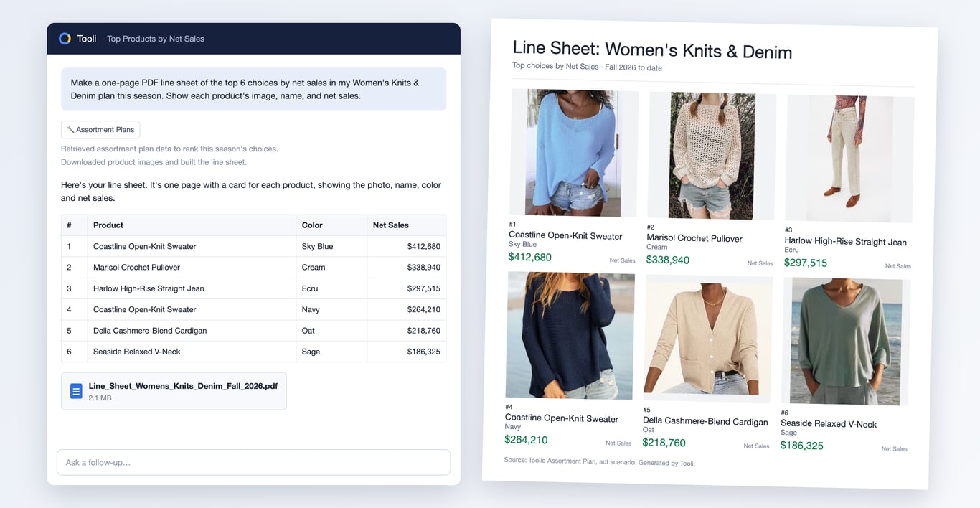Click the user prompt message bubble
Image resolution: width=980 pixels, height=508 pixels.
pos(253,89)
